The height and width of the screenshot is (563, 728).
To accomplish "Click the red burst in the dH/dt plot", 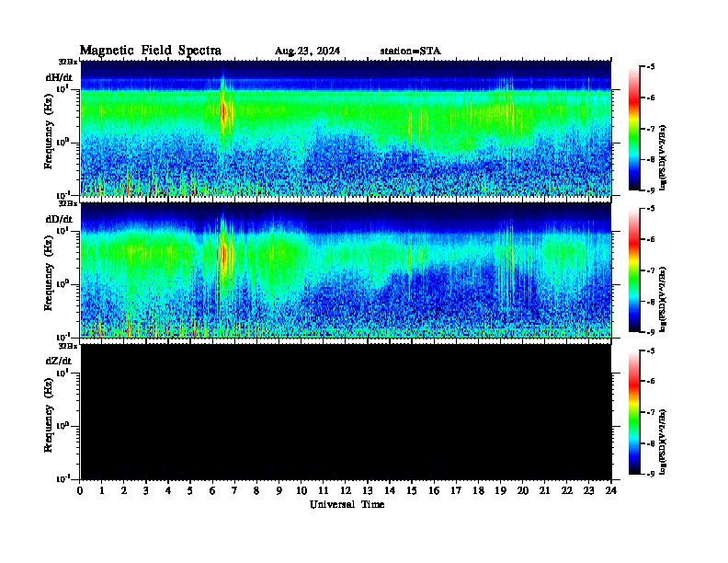I will pyautogui.click(x=223, y=113).
